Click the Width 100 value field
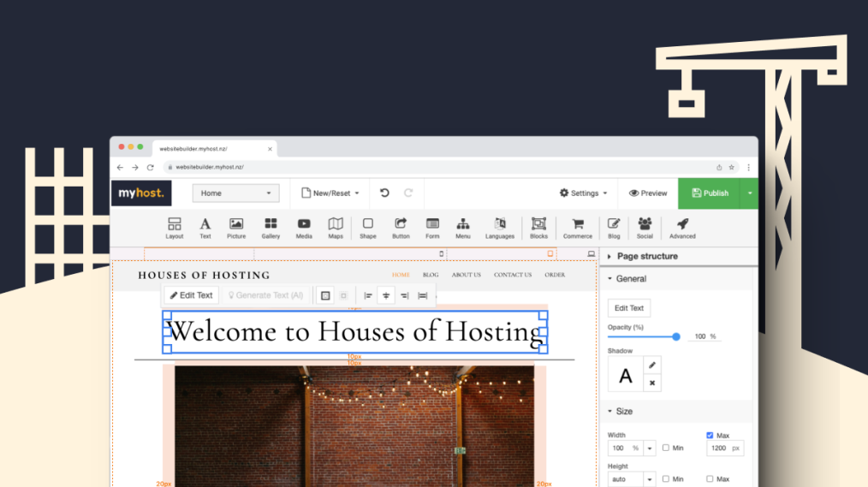 [x=618, y=448]
